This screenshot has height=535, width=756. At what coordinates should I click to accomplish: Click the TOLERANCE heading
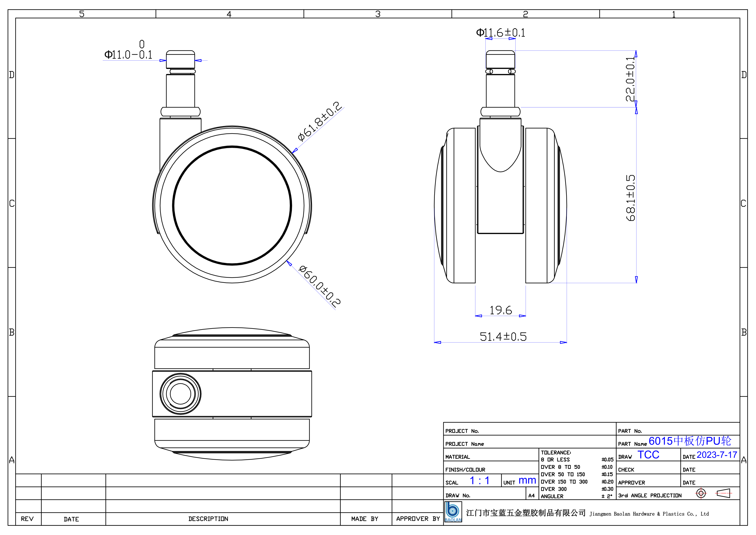(556, 453)
